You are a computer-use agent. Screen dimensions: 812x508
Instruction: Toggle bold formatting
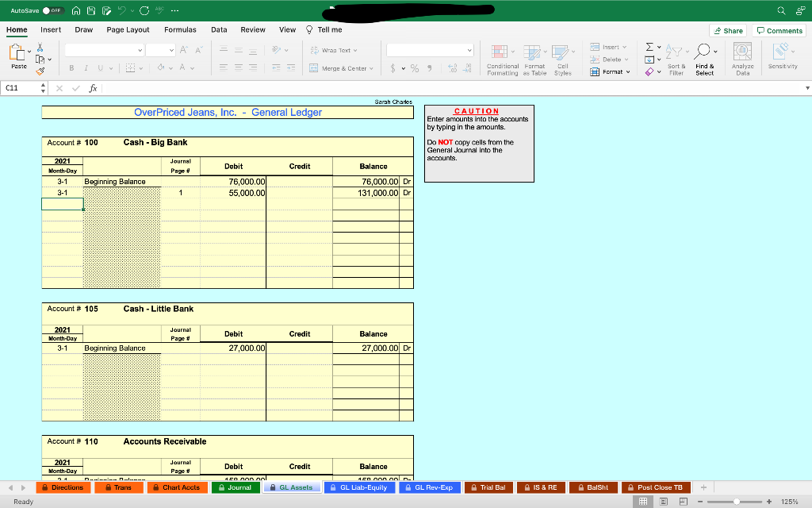[72, 68]
